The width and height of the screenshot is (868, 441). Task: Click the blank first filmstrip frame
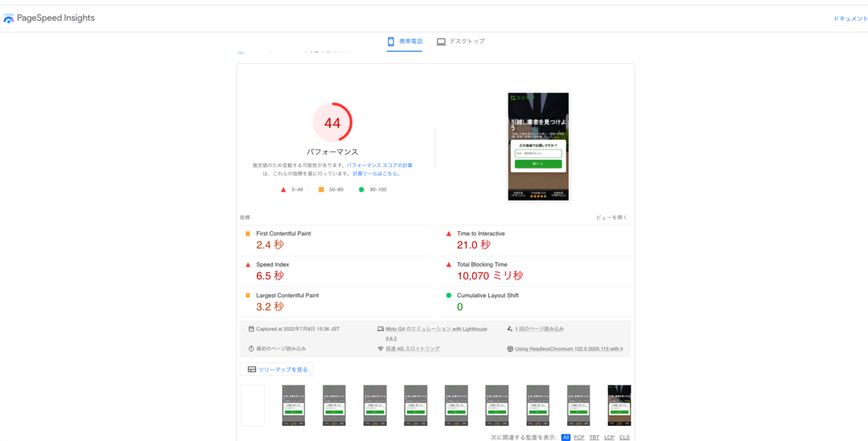252,405
